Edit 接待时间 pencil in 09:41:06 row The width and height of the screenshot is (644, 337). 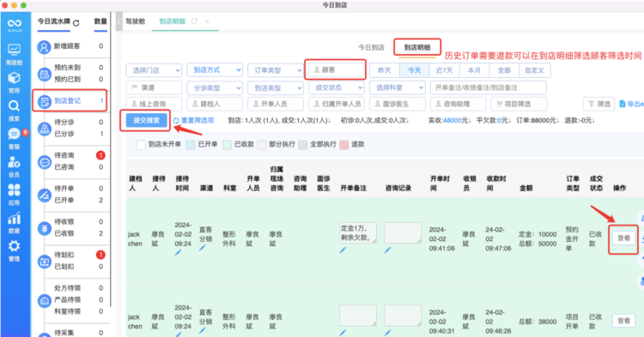[x=178, y=253]
